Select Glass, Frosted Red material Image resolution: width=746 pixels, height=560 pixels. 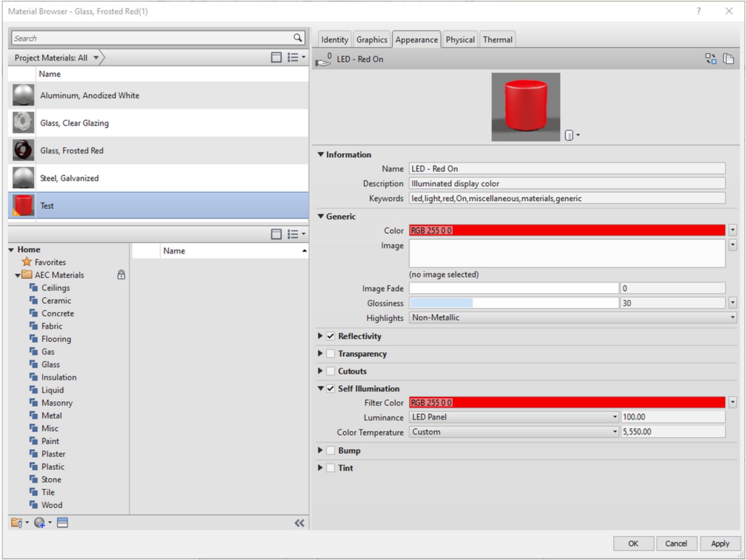[72, 150]
